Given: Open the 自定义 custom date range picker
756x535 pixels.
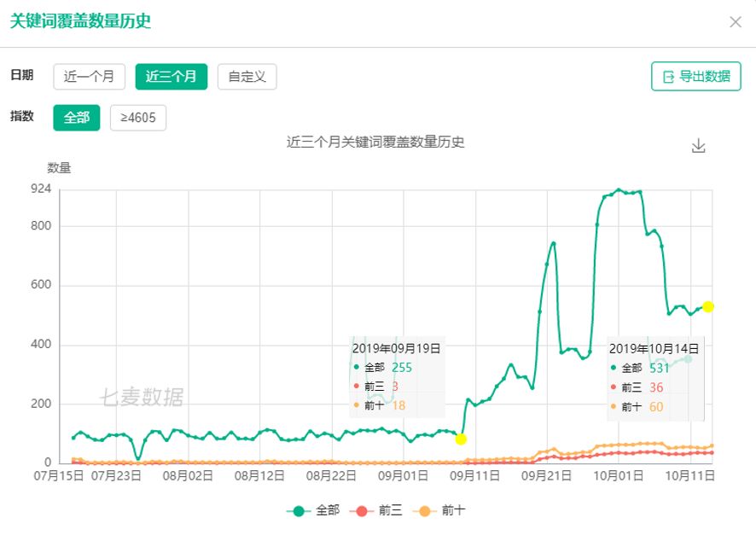Looking at the screenshot, I should [248, 76].
